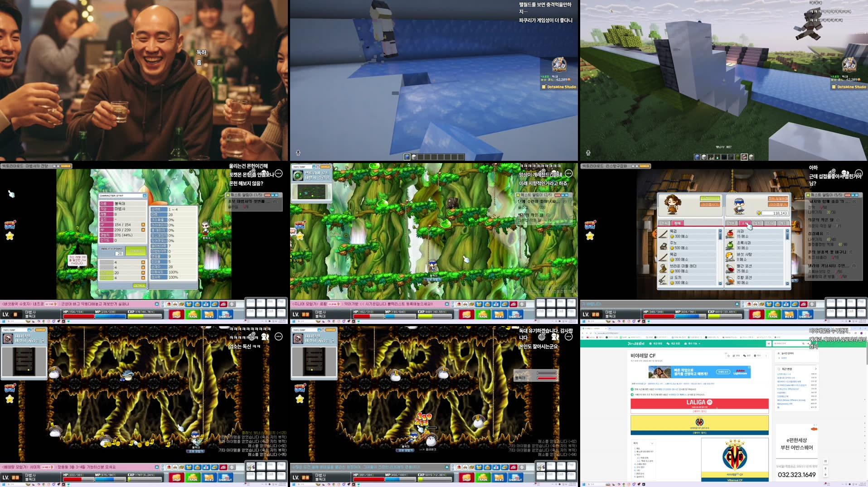Viewport: 868px width, 487px height.
Task: Raise HP with the arrow beside 154 / 154
Action: [x=143, y=225]
